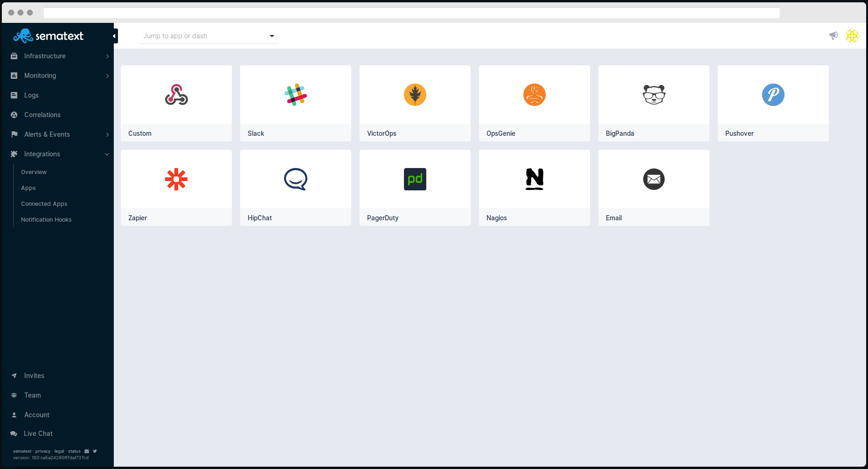Click the browser address bar
Viewport: 868px width, 469px height.
tap(412, 13)
